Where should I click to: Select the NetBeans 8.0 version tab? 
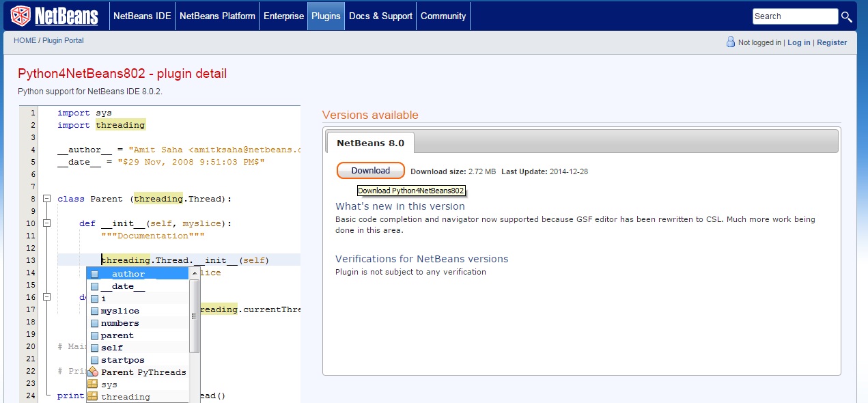pos(370,143)
